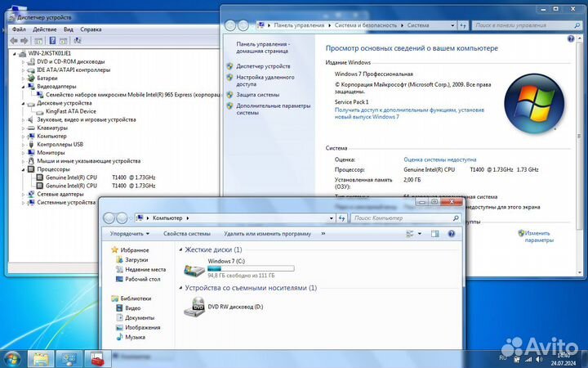Click Свойства системы in Explorer toolbar
Viewport: 588px width, 368px height.
point(187,234)
